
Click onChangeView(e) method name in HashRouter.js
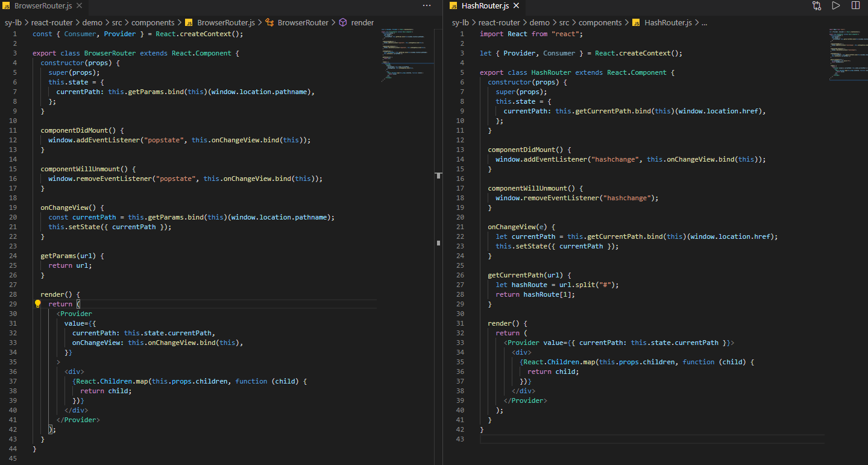click(514, 227)
